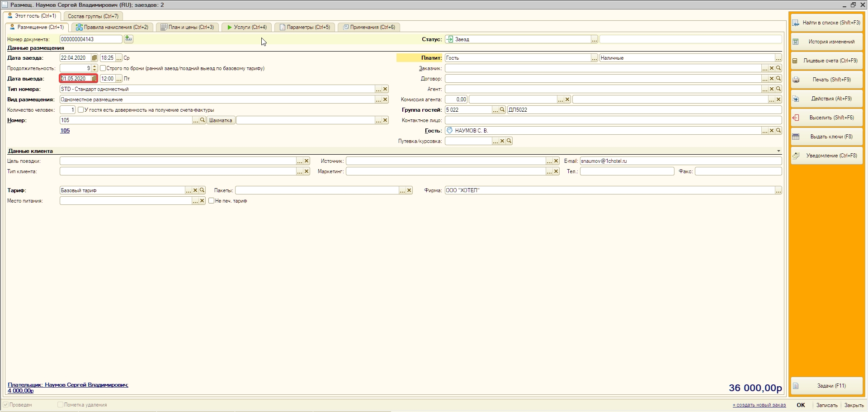Clear the Заказчик field with its X button
This screenshot has height=412, width=868.
(x=772, y=68)
